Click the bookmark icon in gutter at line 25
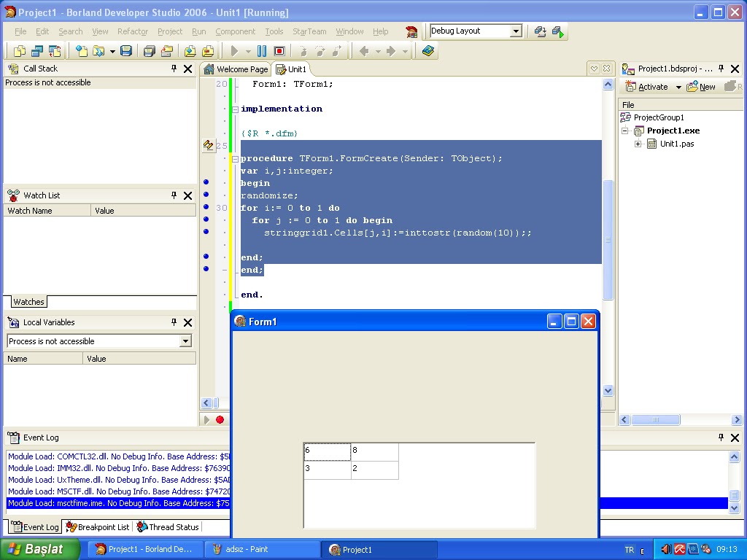747x560 pixels. coord(208,146)
